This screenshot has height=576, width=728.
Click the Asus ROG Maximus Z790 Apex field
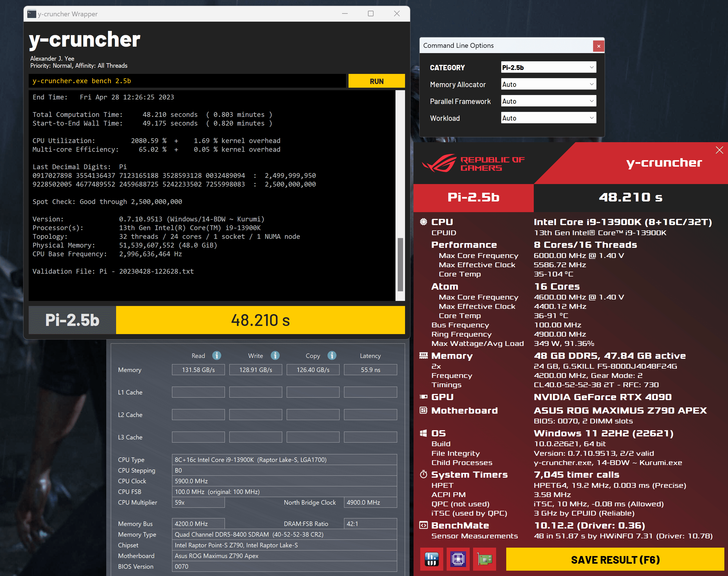coord(284,556)
